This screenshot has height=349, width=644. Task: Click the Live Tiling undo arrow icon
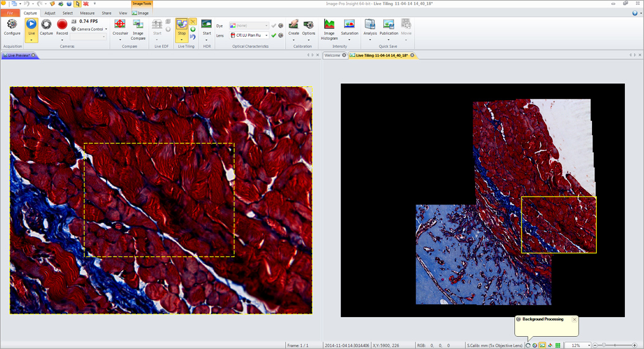193,37
